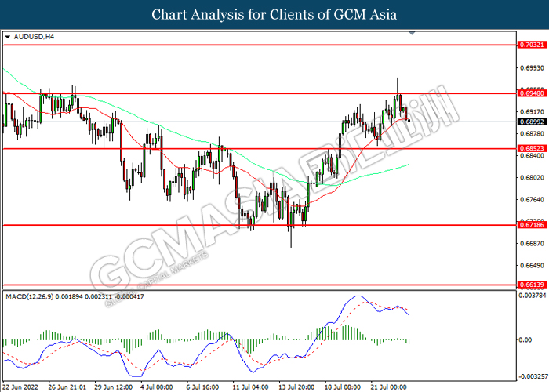This screenshot has height=392, width=549.
Task: Select the 0.70321 resistance level label
Action: pos(532,45)
